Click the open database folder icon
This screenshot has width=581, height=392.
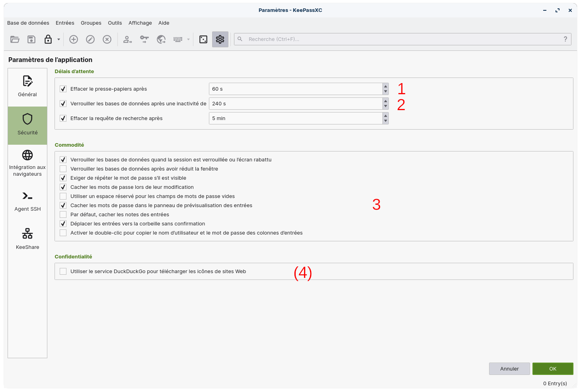15,39
